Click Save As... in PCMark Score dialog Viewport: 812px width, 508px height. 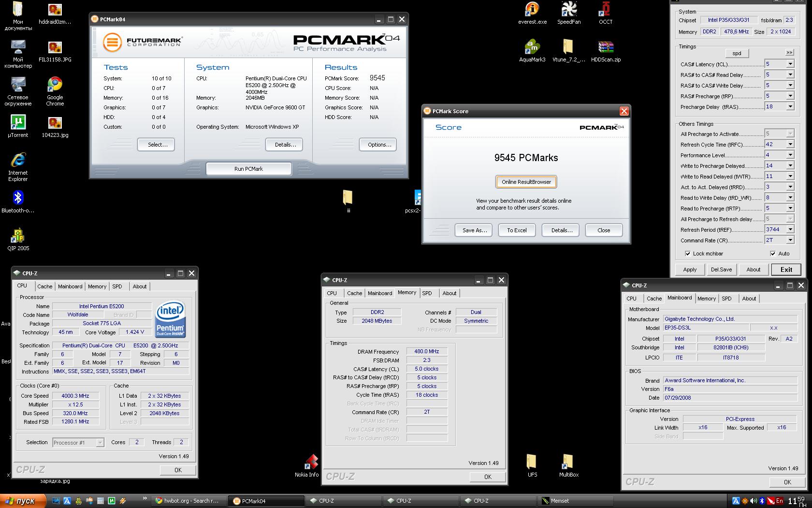[x=474, y=230]
